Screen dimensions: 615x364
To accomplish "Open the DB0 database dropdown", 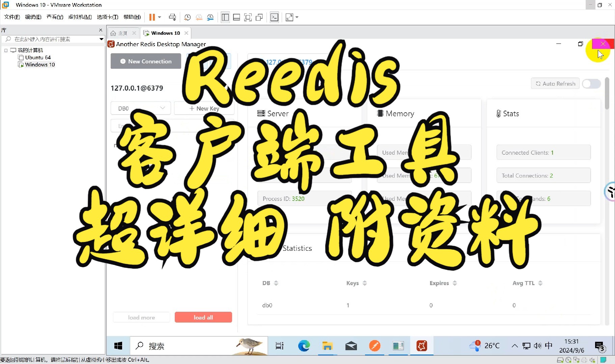I will [141, 108].
